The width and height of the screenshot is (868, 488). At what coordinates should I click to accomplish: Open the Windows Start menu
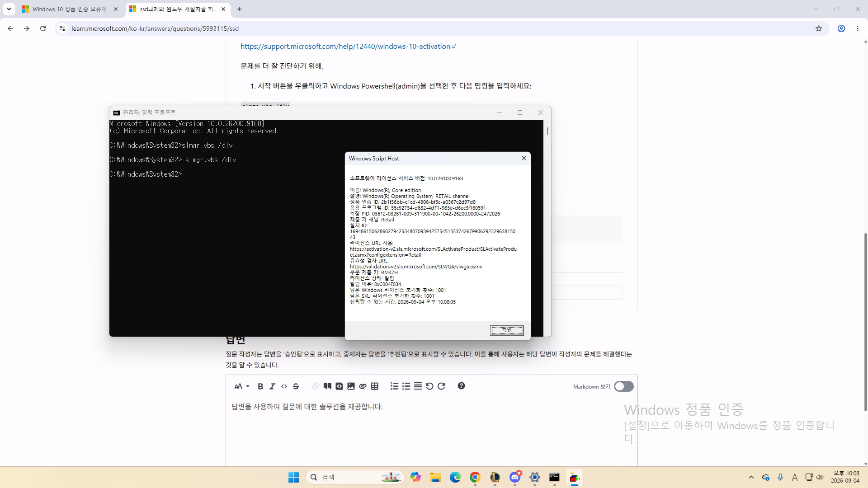pos(294,477)
